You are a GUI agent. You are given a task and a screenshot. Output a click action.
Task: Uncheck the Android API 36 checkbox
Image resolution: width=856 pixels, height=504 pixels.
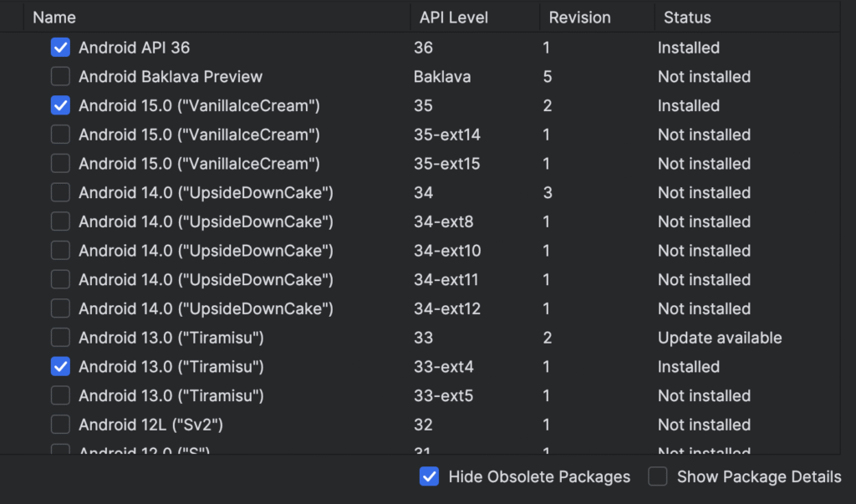coord(60,48)
